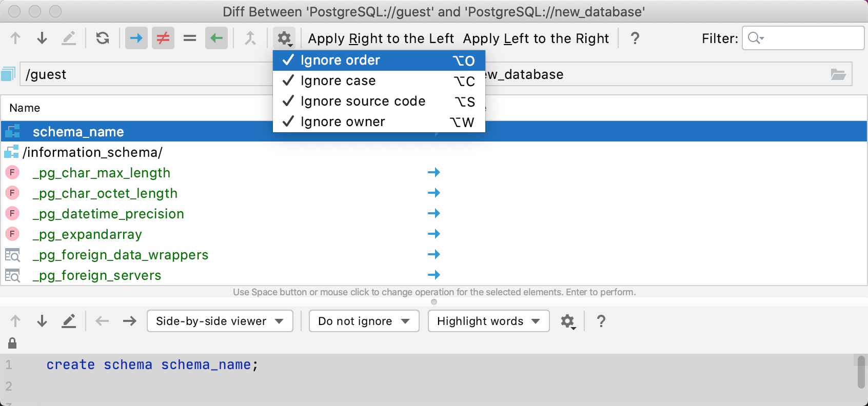
Task: Open the Do not ignore dropdown
Action: pos(363,321)
